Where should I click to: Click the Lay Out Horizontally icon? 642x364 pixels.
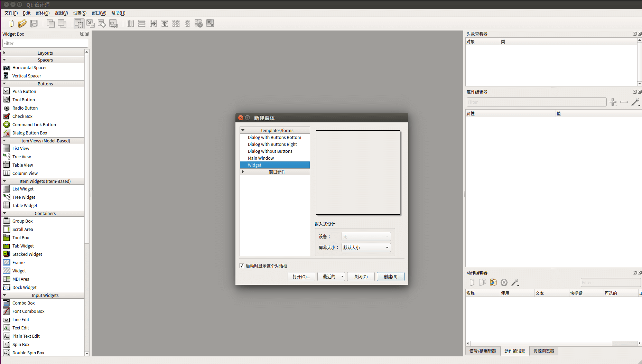pos(130,24)
